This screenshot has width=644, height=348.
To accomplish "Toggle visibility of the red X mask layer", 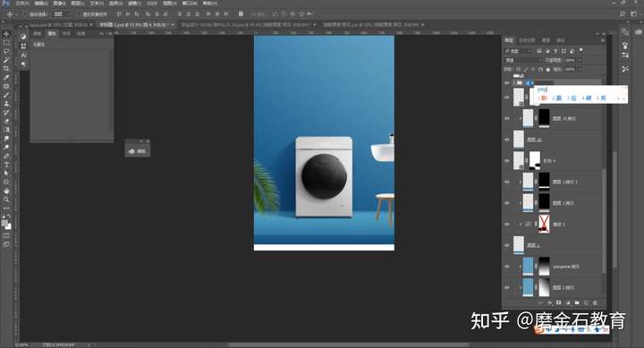I will (507, 225).
